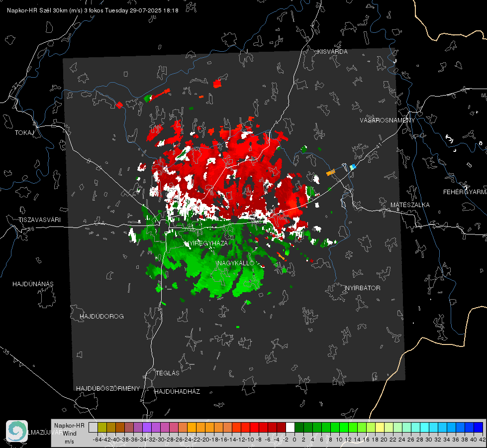Click the light blue radar echo near road 41
Screen dimensions: 487x448
click(353, 167)
